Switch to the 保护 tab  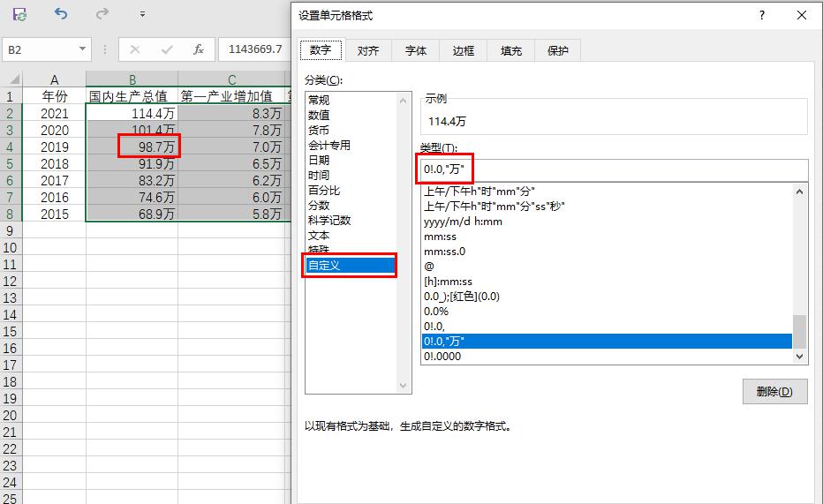(557, 50)
